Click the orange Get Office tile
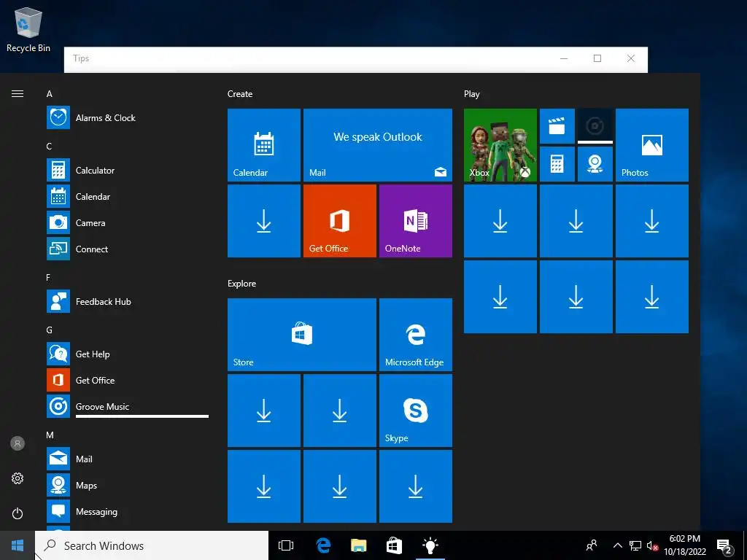The height and width of the screenshot is (560, 747). click(340, 221)
